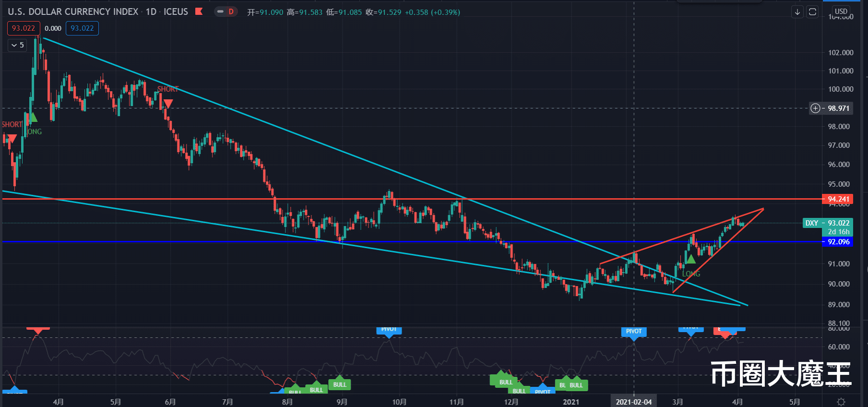This screenshot has height=407, width=868.
Task: Collapse the indicator legend showing 5
Action: pos(17,45)
